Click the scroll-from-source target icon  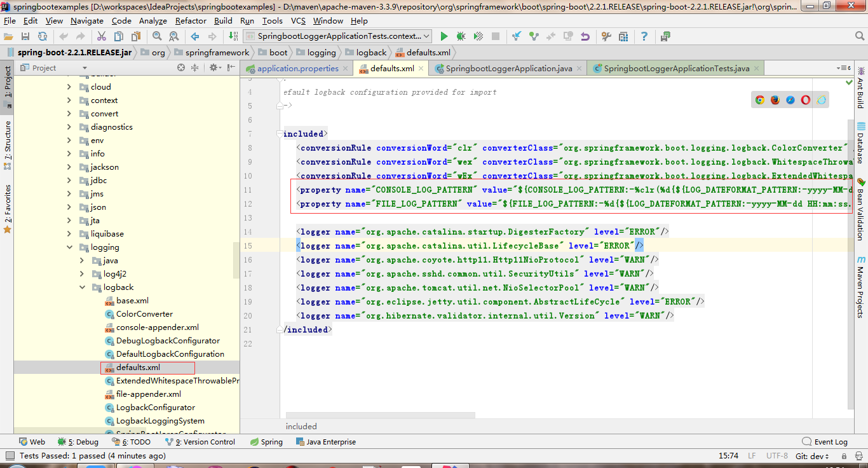point(181,67)
